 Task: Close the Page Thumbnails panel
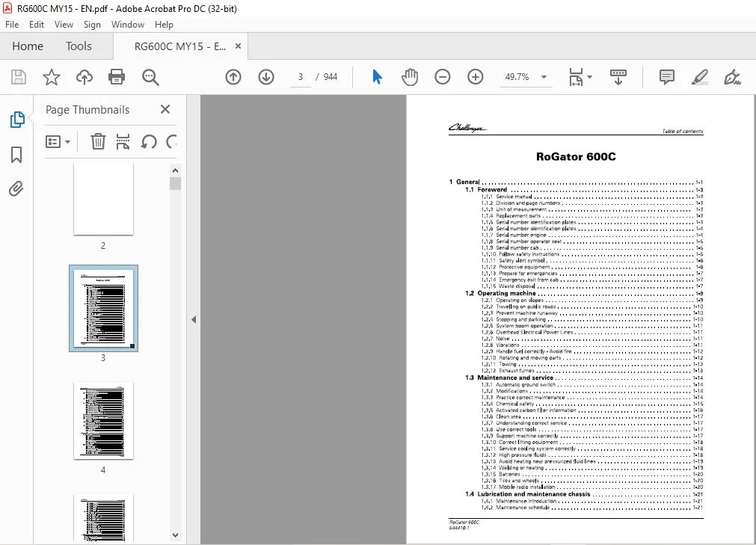pyautogui.click(x=165, y=109)
